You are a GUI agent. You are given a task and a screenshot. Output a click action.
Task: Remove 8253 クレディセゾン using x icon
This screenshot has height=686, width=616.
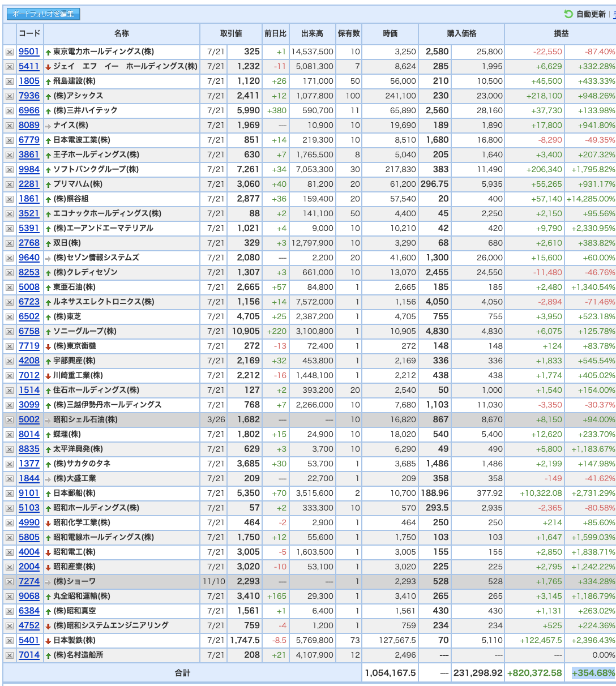[x=10, y=273]
